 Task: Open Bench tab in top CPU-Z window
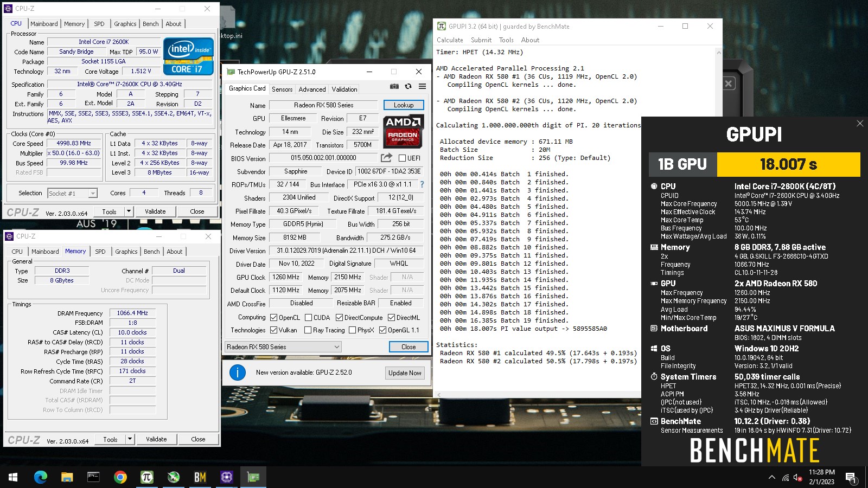tap(151, 24)
